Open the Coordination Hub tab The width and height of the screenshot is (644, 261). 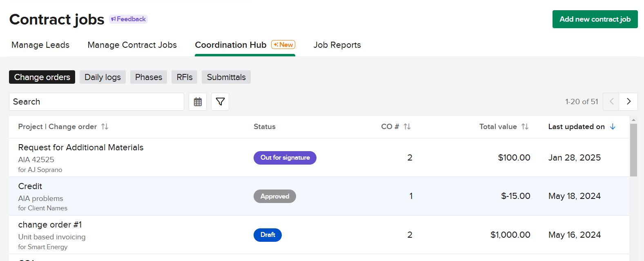pos(231,45)
